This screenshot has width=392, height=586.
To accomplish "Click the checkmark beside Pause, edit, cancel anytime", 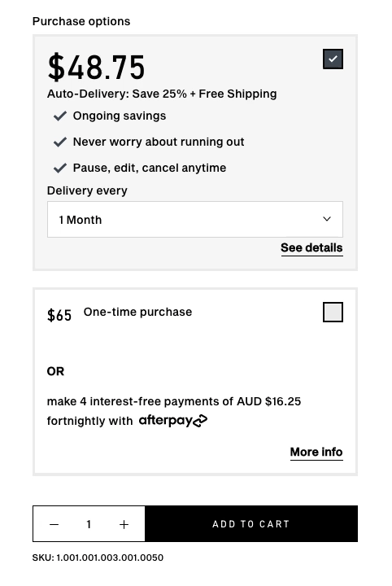I will pos(60,168).
